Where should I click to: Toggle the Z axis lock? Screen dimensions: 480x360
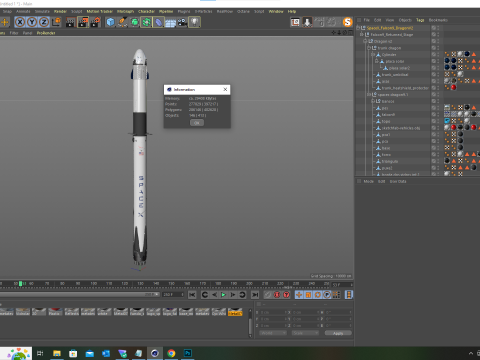point(44,22)
